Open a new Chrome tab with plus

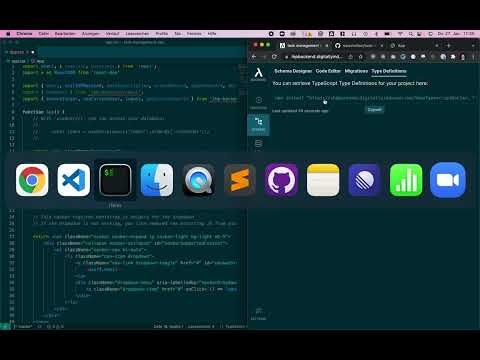point(449,45)
